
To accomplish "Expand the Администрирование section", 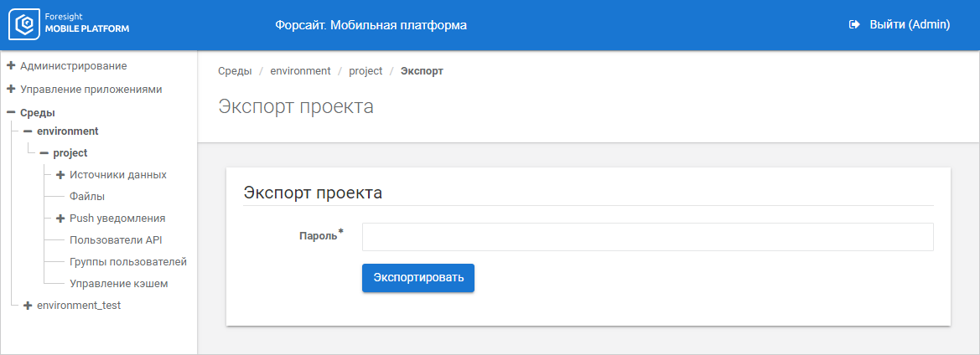I will [11, 65].
